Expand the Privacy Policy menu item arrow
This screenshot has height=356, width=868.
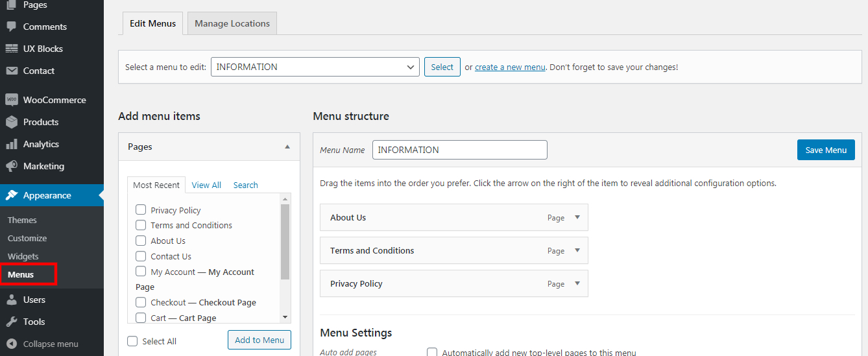(577, 283)
